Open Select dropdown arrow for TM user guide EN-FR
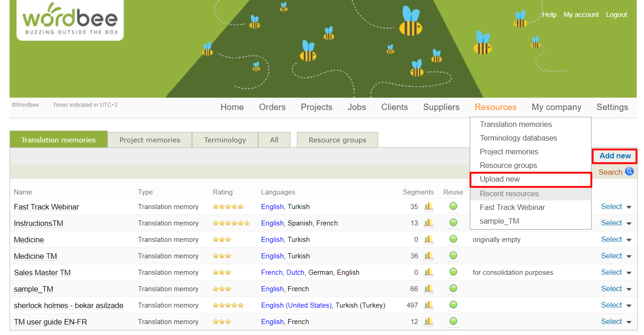 [x=629, y=322]
